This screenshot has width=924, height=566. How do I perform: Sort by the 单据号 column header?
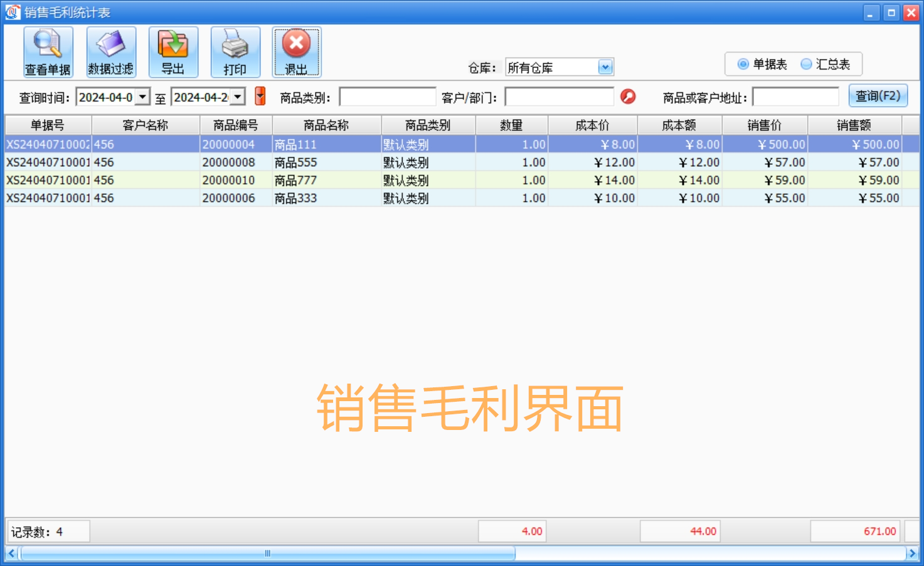[48, 125]
